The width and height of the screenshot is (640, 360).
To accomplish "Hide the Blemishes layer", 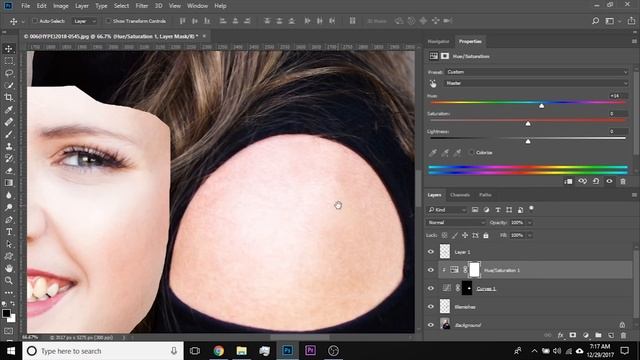I will [x=431, y=307].
